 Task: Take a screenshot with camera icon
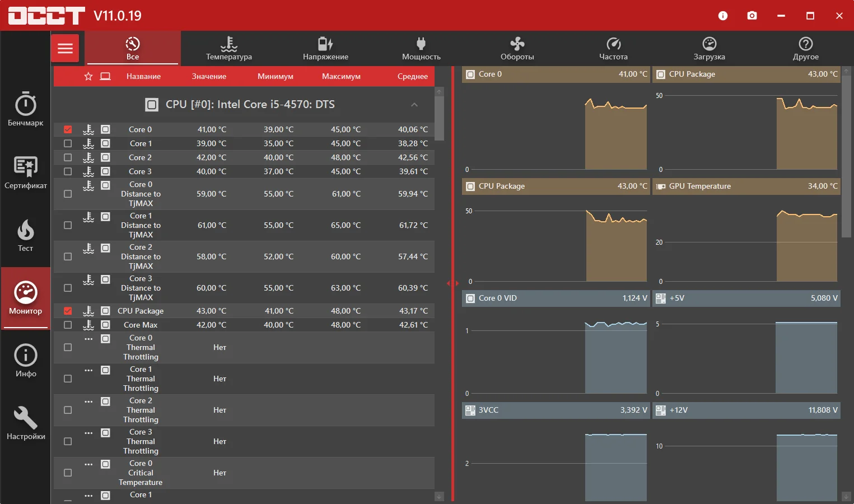coord(752,16)
